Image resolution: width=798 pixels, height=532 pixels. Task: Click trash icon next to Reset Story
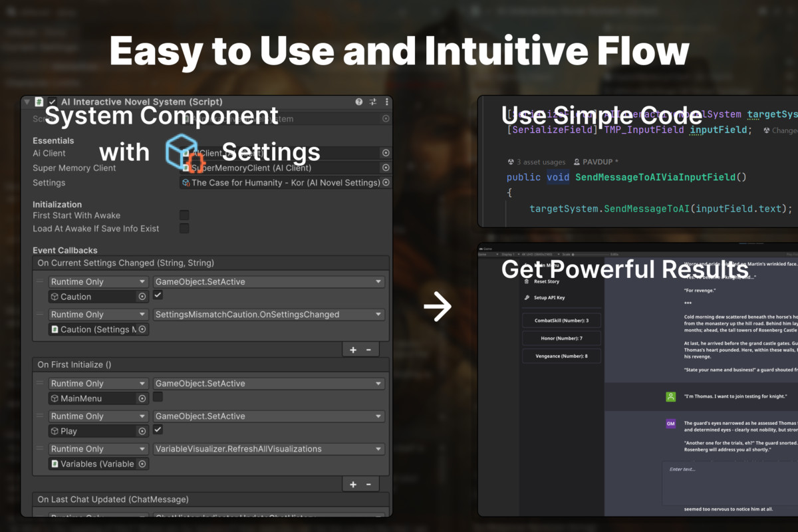[527, 281]
